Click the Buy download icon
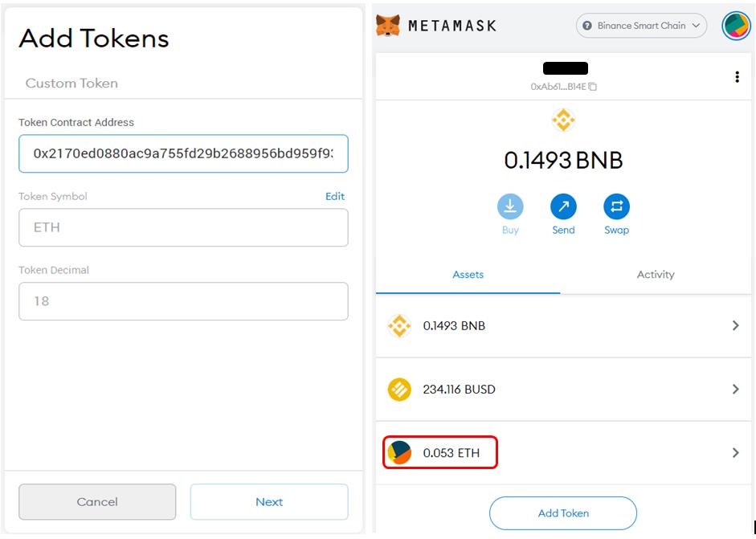 (510, 206)
